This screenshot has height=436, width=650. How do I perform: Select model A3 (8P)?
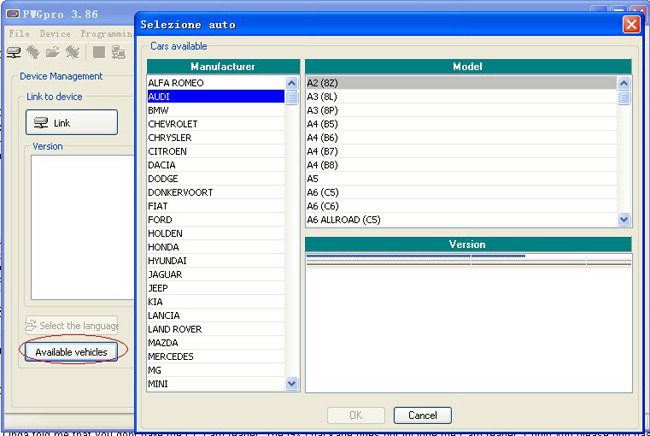[461, 110]
